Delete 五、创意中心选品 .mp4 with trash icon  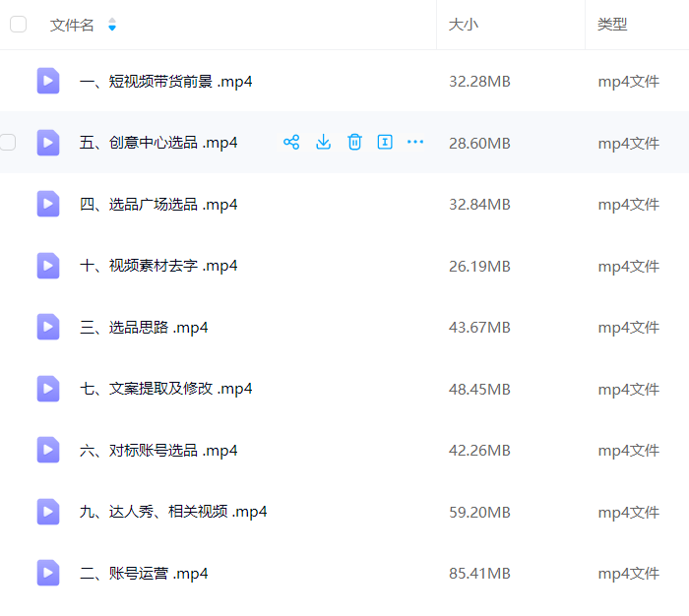pyautogui.click(x=354, y=142)
